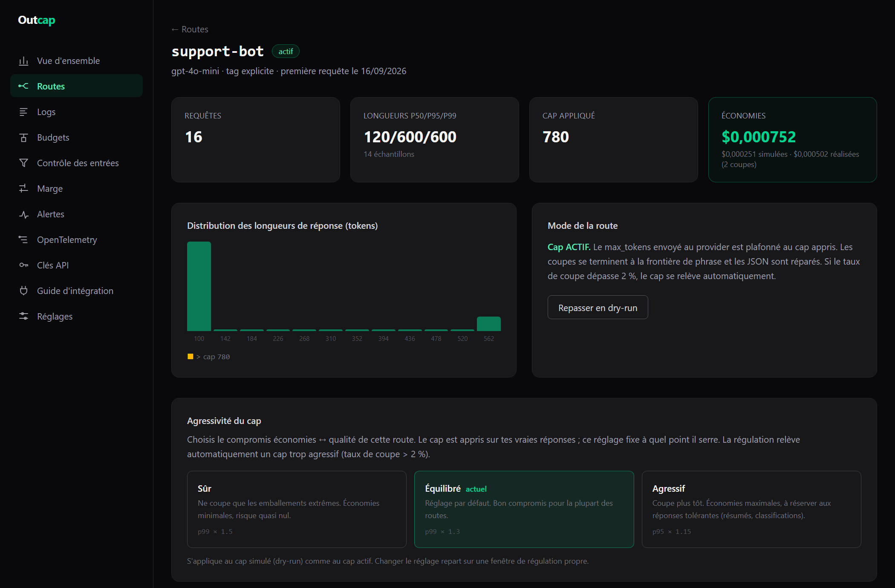Click the Économies $0,000752 card

792,140
